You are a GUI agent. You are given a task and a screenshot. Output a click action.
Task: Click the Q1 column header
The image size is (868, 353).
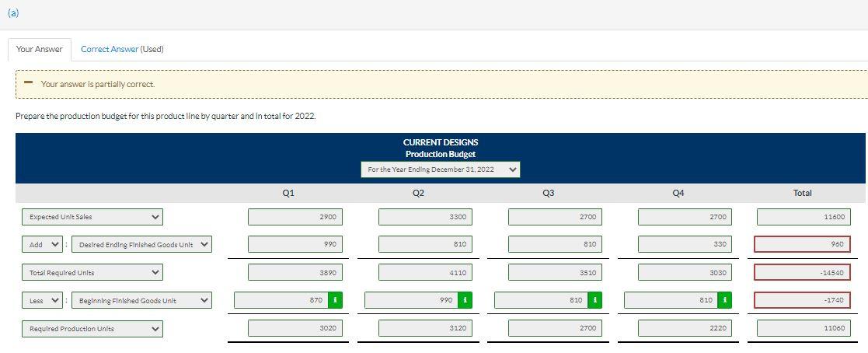pos(288,193)
